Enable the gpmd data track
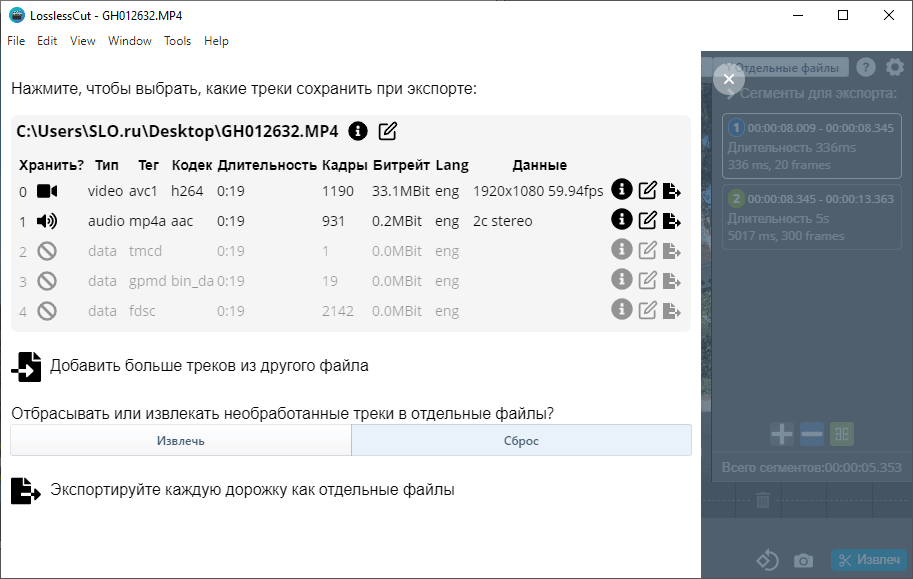 click(x=47, y=281)
